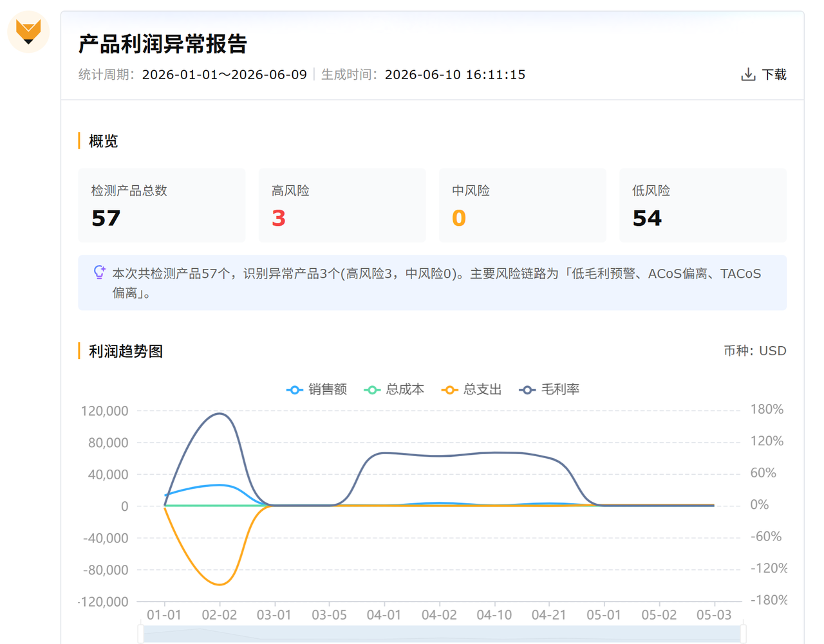Click the left handle of chart zoom slider
Screen dimensions: 824x644
click(141, 634)
